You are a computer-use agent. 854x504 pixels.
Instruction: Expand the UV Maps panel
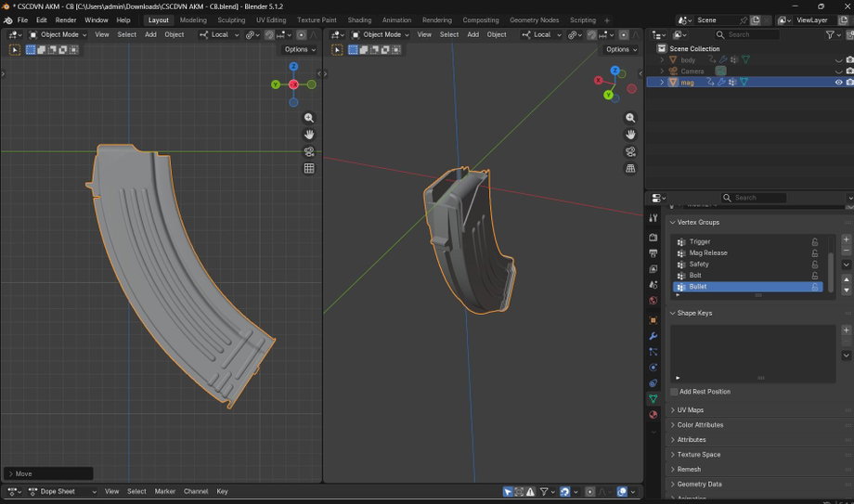point(690,409)
